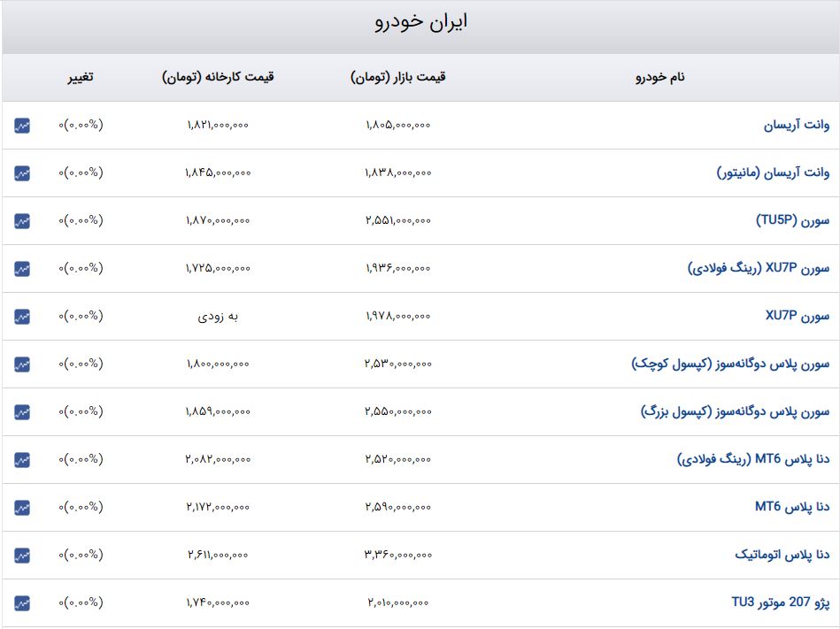840x629 pixels.
Task: Select market price ۱,۸۰۵,۰۰۰,۰۰۰
Action: tap(398, 126)
